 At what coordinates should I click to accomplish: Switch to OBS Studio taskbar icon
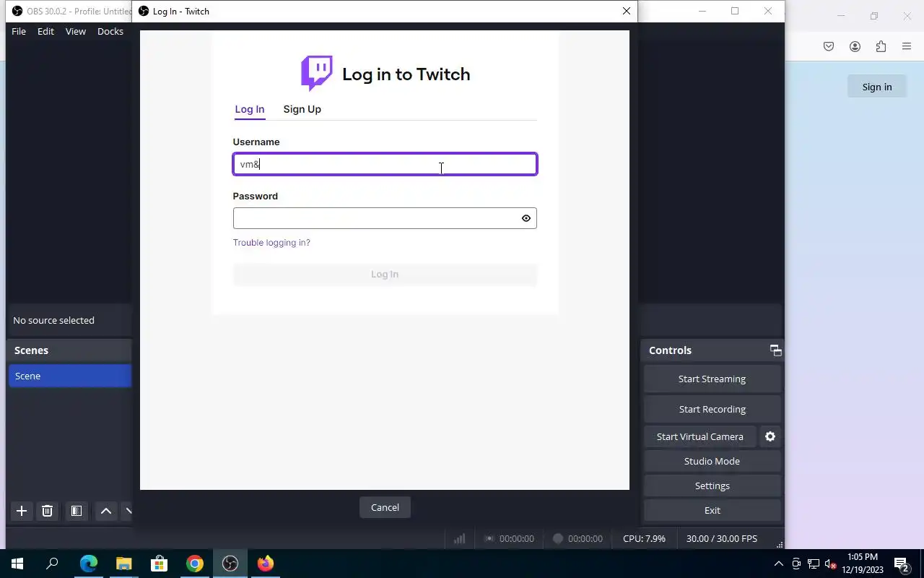(x=230, y=564)
